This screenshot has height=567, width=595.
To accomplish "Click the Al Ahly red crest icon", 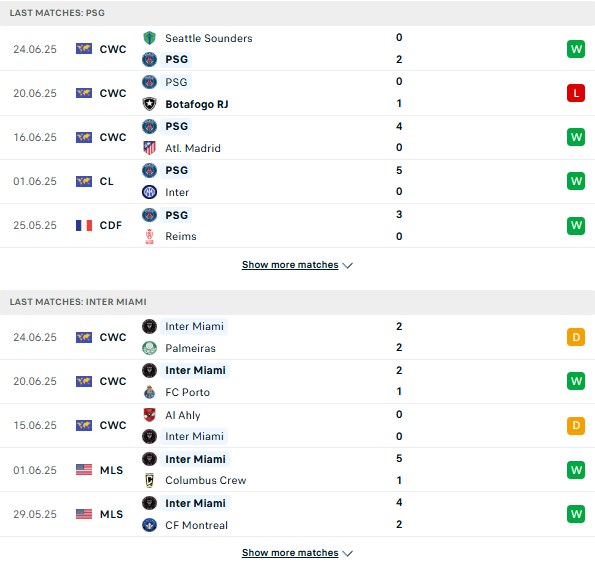I will tap(150, 415).
